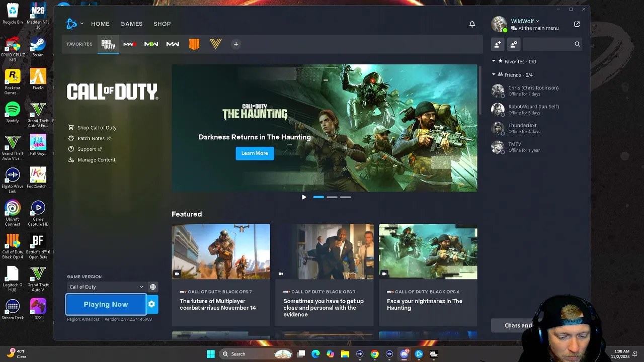Open FiveM desktop shortcut

point(38,79)
